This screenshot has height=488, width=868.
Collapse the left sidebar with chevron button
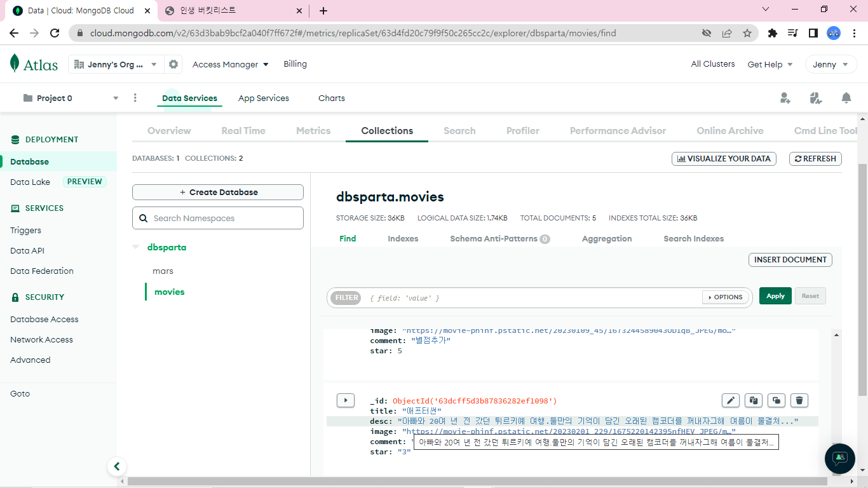[x=116, y=466]
